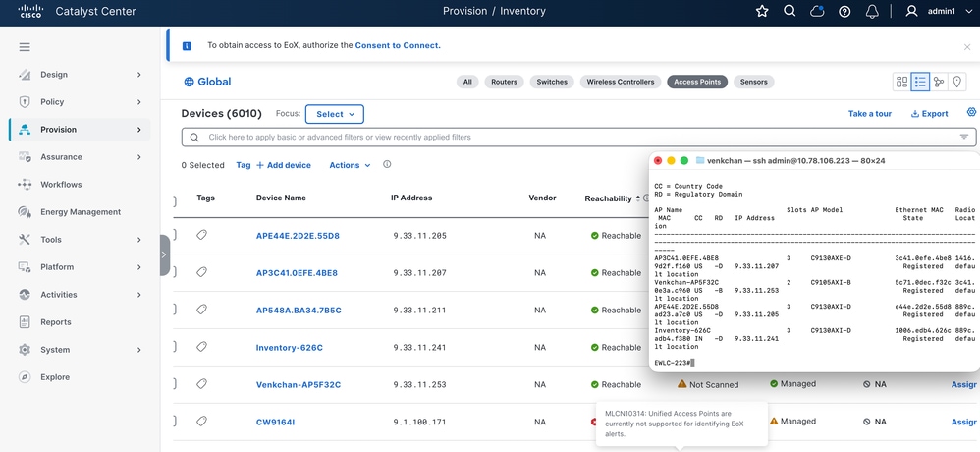Viewport: 980px width, 452px height.
Task: Select checkbox for AP548A.BA34.7B5C row
Action: (x=175, y=310)
